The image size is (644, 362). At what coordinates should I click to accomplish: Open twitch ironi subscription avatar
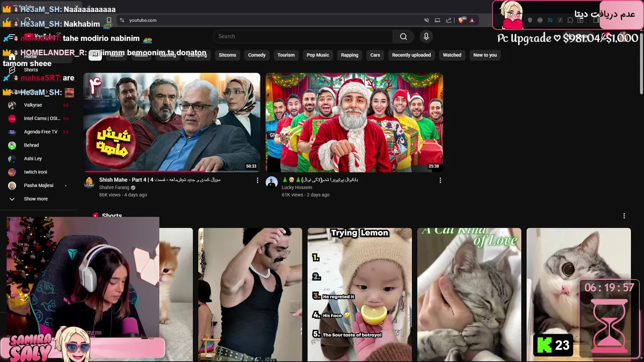click(x=12, y=172)
